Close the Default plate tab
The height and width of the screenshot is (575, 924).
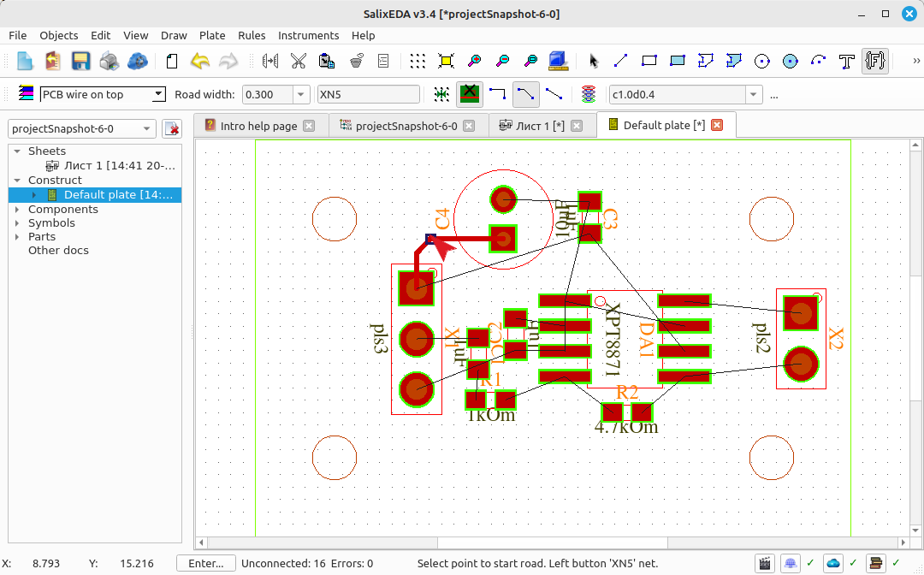click(717, 125)
